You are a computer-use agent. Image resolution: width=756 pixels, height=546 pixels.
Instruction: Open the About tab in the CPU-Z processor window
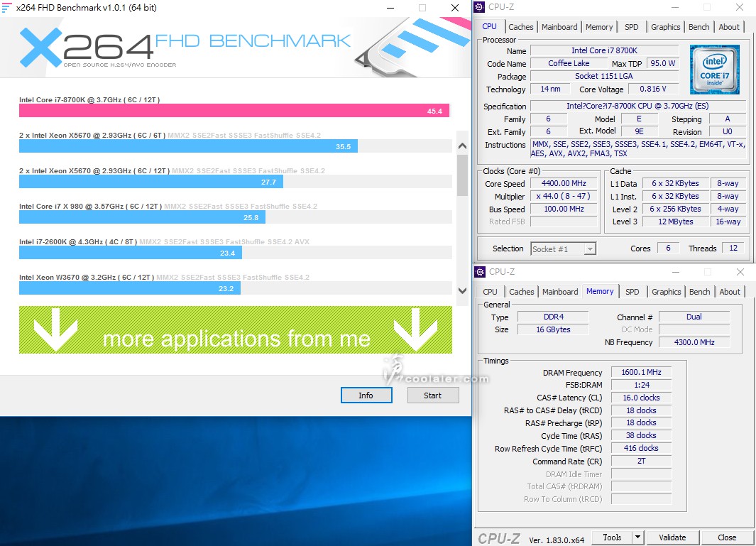click(x=729, y=27)
